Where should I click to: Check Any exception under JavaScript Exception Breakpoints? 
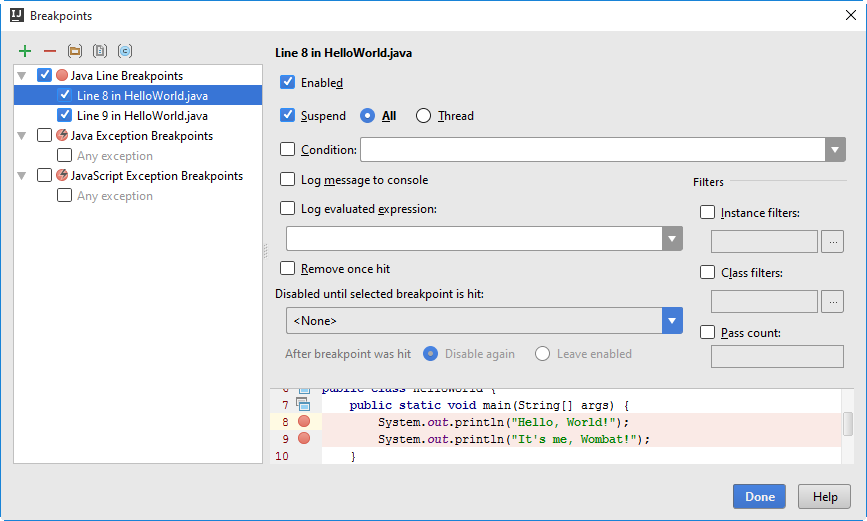(x=64, y=195)
